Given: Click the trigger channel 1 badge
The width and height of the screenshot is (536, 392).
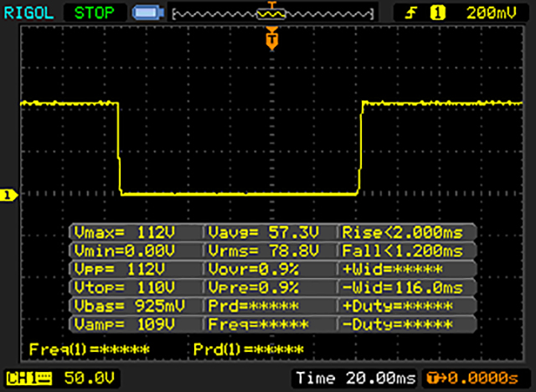Looking at the screenshot, I should coord(437,13).
